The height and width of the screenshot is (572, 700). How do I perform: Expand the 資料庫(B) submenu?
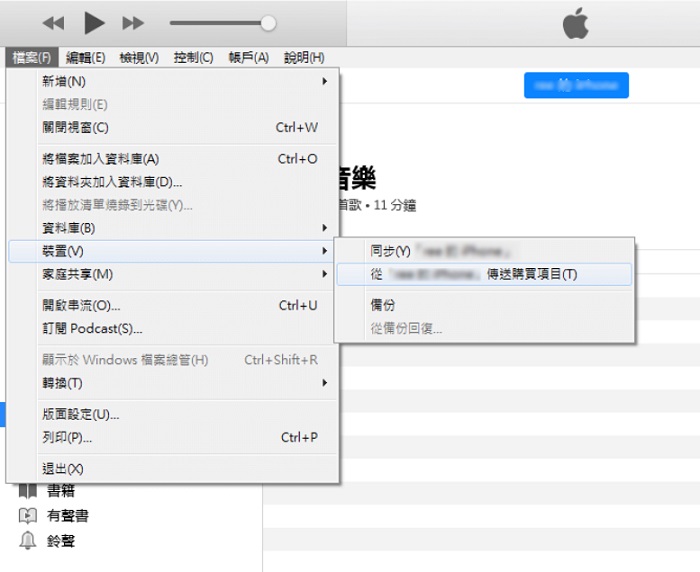coord(173,228)
